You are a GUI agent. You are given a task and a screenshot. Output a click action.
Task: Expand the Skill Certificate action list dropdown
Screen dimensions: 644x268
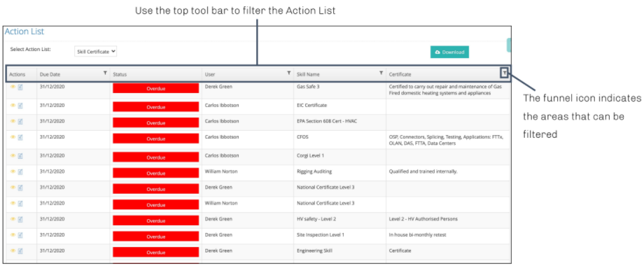pos(96,52)
